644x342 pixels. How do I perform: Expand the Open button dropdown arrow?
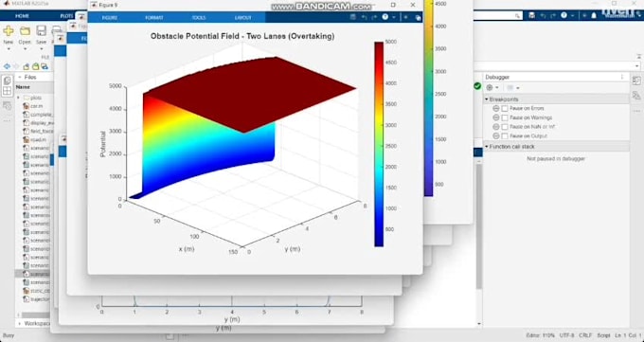[x=25, y=49]
